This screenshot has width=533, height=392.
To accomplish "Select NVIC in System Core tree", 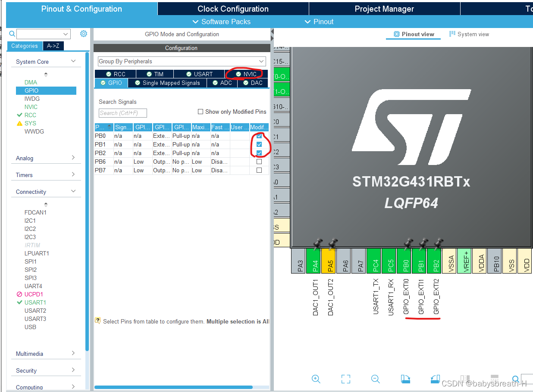I will click(31, 107).
